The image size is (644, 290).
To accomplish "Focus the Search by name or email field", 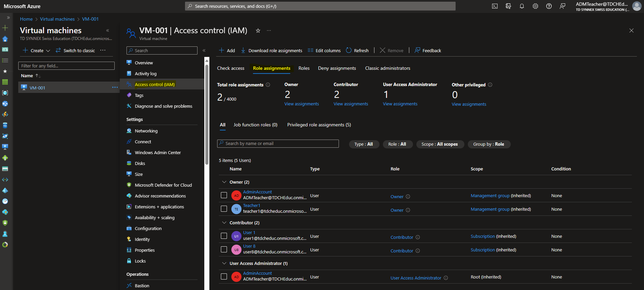I will (278, 144).
